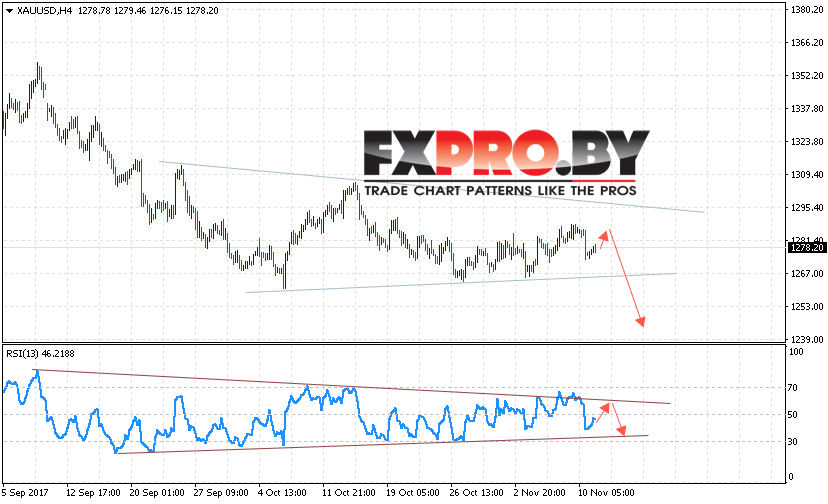
Task: Select close price 1278.20 in chart header
Action: click(202, 11)
